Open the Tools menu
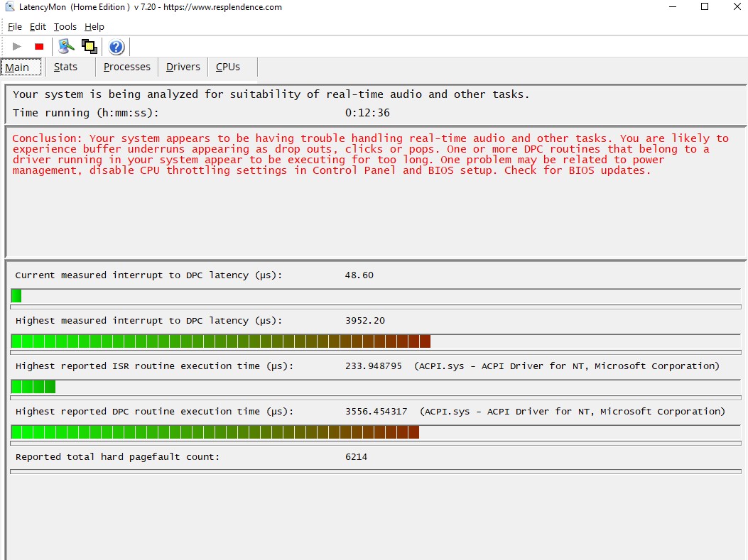This screenshot has width=748, height=560. [x=65, y=26]
